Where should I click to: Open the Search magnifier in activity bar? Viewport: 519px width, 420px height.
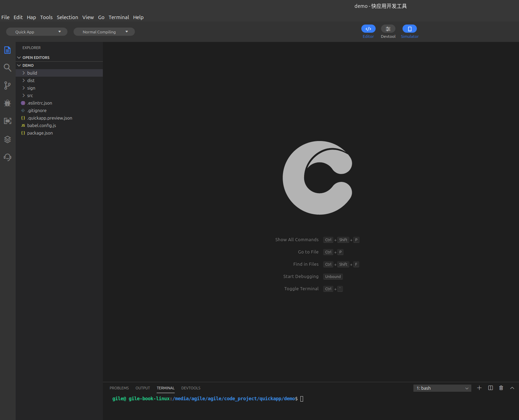click(7, 67)
